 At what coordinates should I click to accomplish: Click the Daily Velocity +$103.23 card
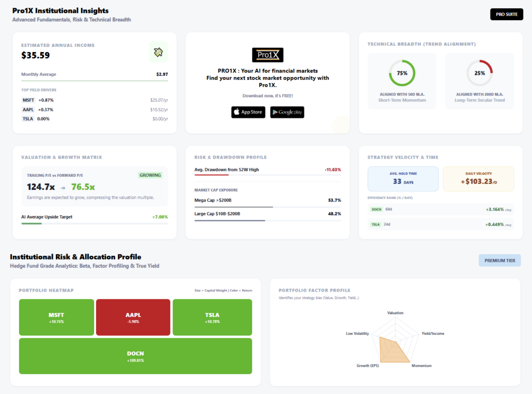478,178
